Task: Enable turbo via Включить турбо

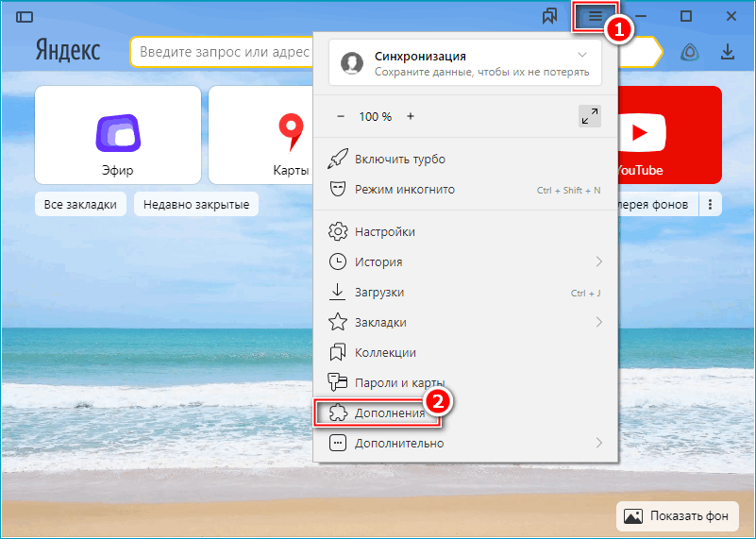Action: 400,159
